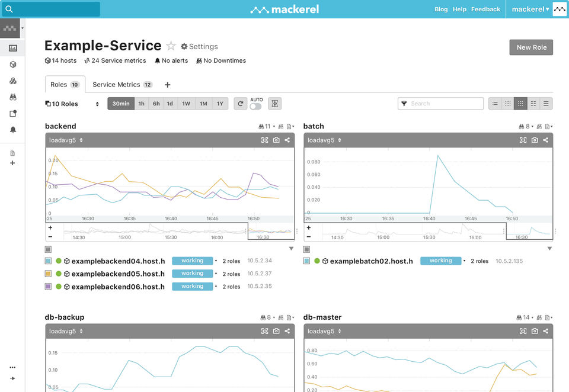569x392 pixels.
Task: Fullscreen the backend graph via frame icon
Action: 265,140
